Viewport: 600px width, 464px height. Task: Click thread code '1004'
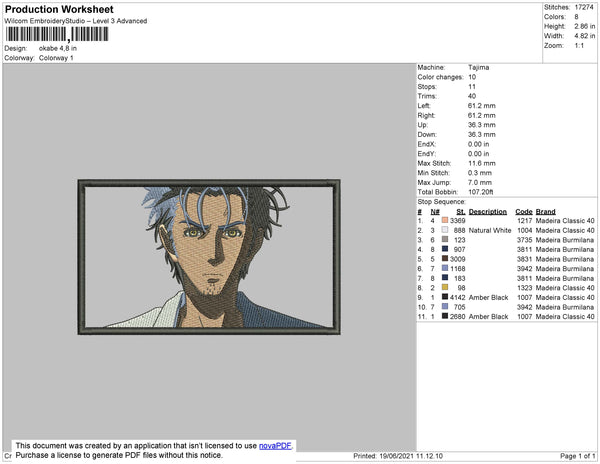coord(525,230)
